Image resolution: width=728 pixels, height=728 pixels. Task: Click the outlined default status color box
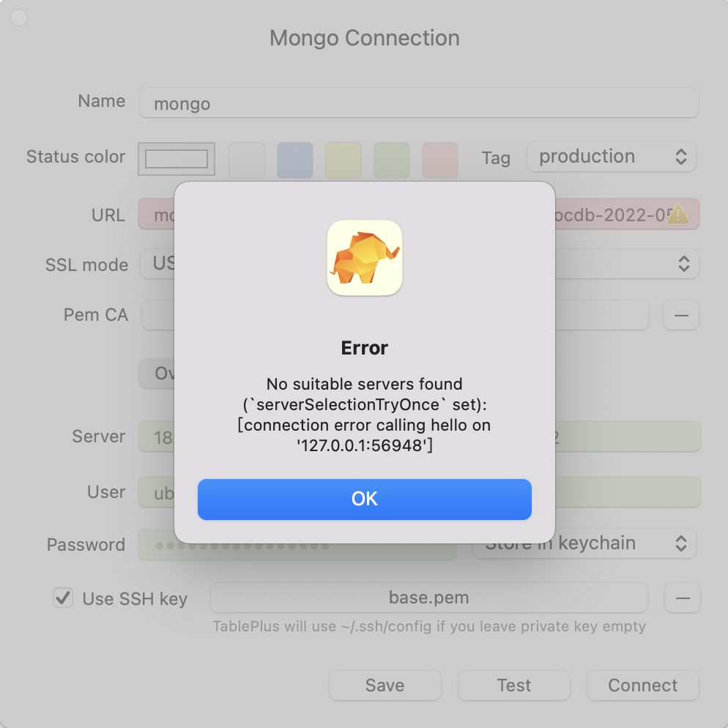coord(176,159)
